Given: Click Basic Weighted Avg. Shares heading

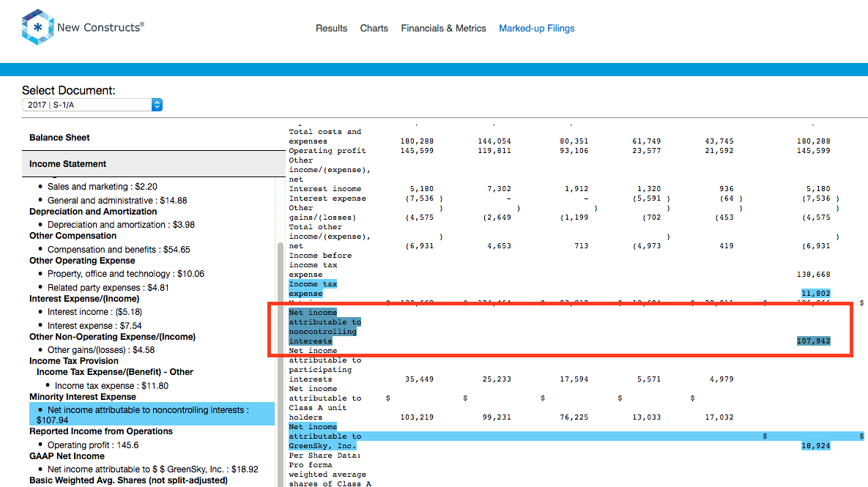Looking at the screenshot, I should 128,480.
